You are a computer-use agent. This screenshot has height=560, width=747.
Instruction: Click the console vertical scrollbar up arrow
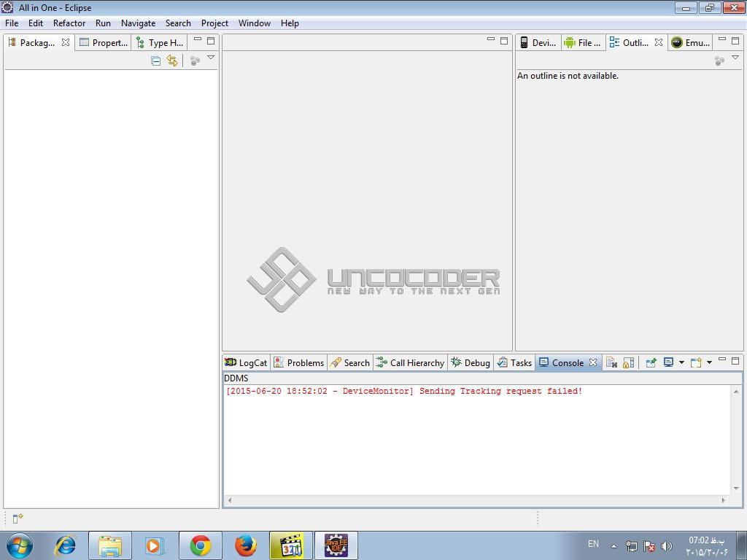point(736,392)
